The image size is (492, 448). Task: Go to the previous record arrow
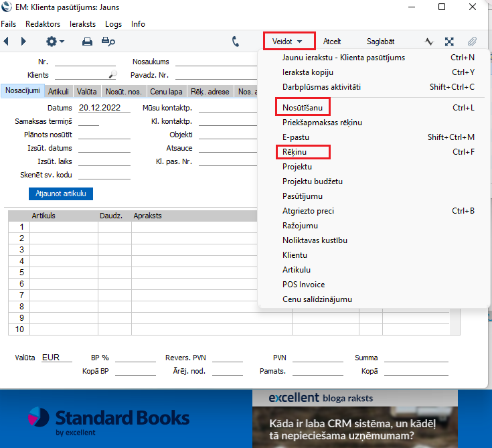point(7,42)
